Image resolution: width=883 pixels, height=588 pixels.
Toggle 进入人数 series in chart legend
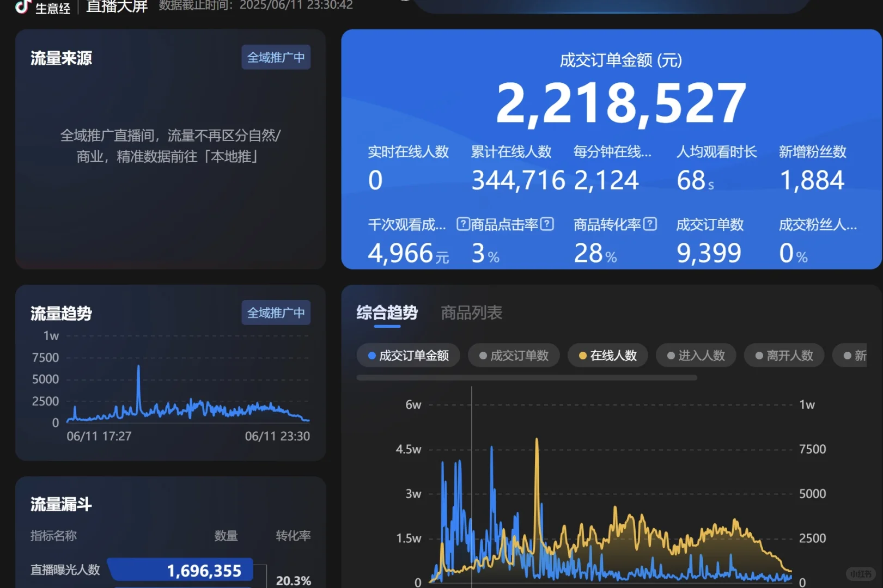696,356
